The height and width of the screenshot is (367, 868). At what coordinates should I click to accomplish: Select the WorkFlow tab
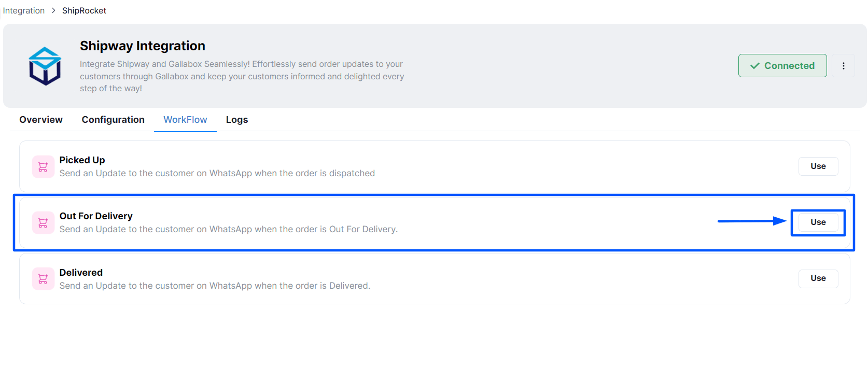click(185, 120)
